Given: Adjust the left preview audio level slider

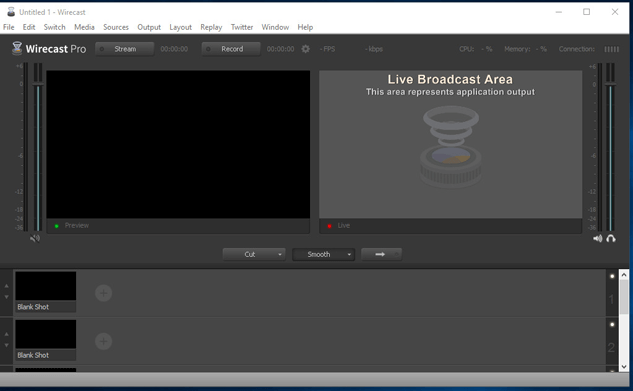Looking at the screenshot, I should point(38,84).
